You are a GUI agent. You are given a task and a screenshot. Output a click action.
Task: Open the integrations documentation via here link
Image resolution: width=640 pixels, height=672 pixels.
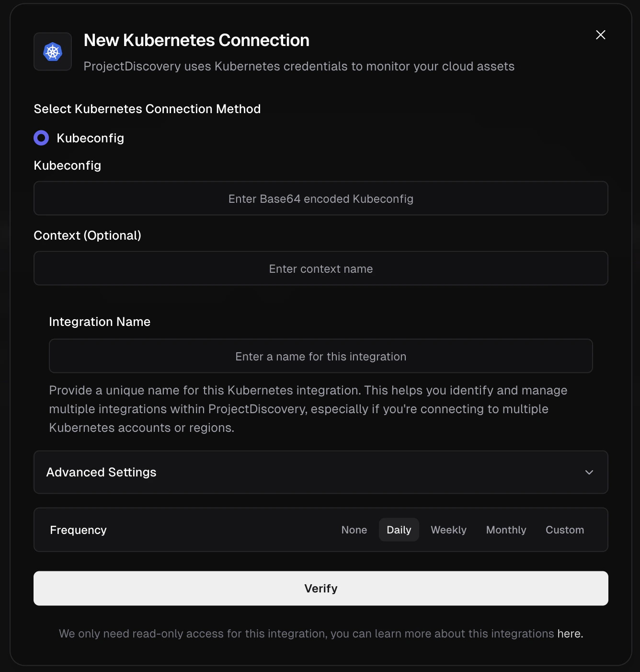click(569, 633)
